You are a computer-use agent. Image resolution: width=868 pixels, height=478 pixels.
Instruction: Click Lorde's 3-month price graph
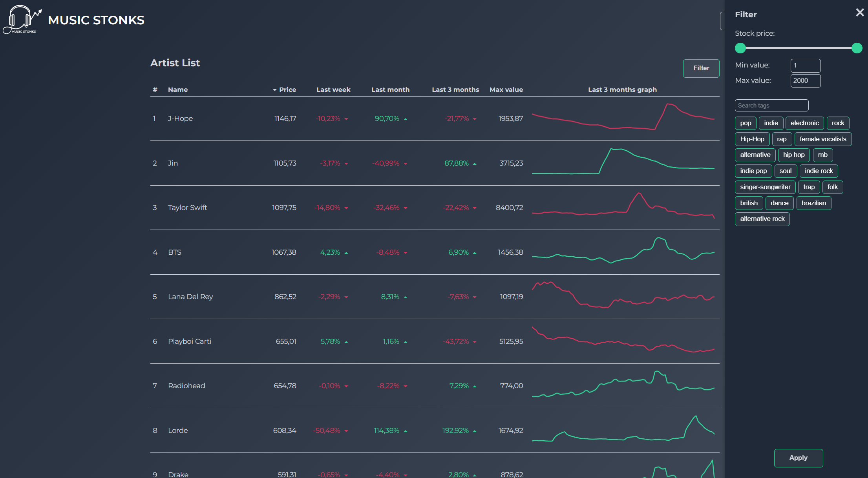tap(623, 429)
